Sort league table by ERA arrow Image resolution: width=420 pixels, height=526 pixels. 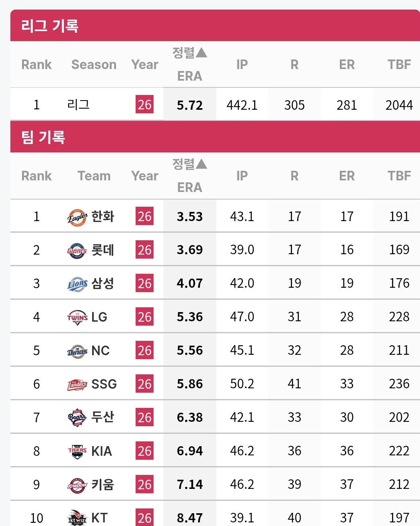click(201, 52)
